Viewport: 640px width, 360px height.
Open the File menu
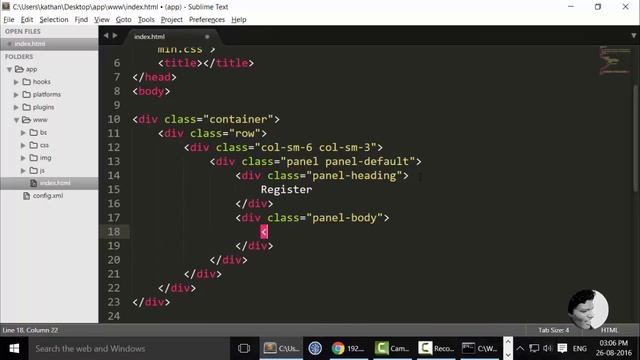point(9,20)
